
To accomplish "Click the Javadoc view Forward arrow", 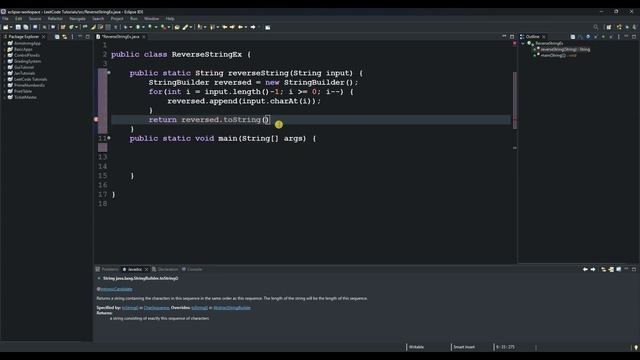I will coord(593,269).
